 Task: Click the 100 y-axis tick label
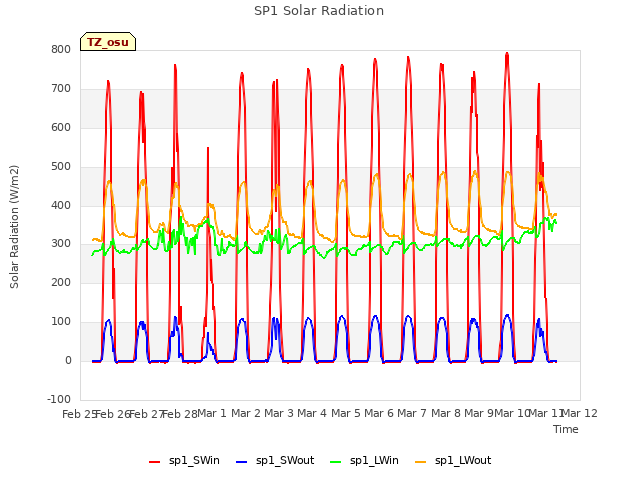61,322
